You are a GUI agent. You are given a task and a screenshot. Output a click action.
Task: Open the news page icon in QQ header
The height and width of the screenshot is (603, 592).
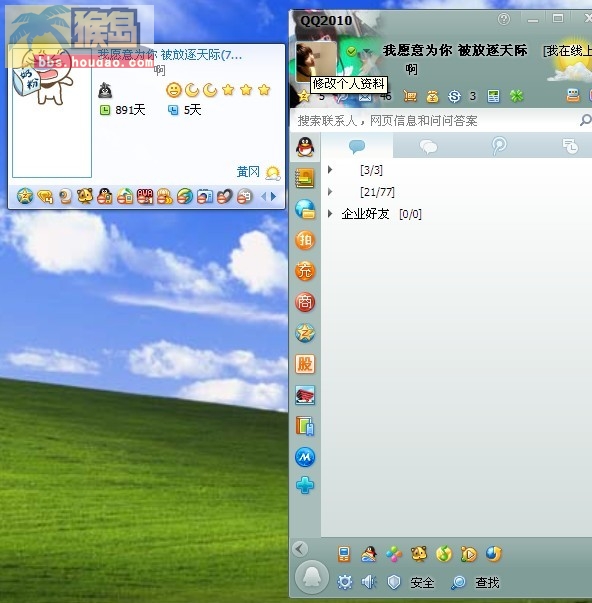pyautogui.click(x=493, y=96)
